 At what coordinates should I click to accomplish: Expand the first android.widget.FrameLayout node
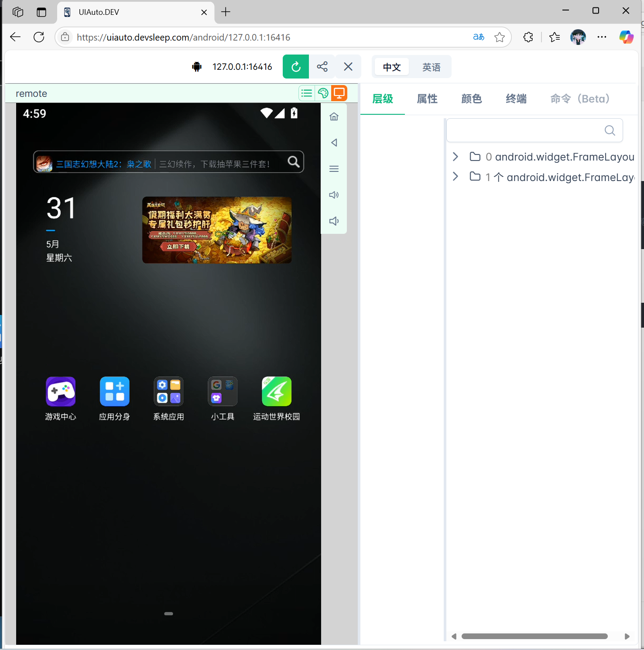(x=455, y=156)
